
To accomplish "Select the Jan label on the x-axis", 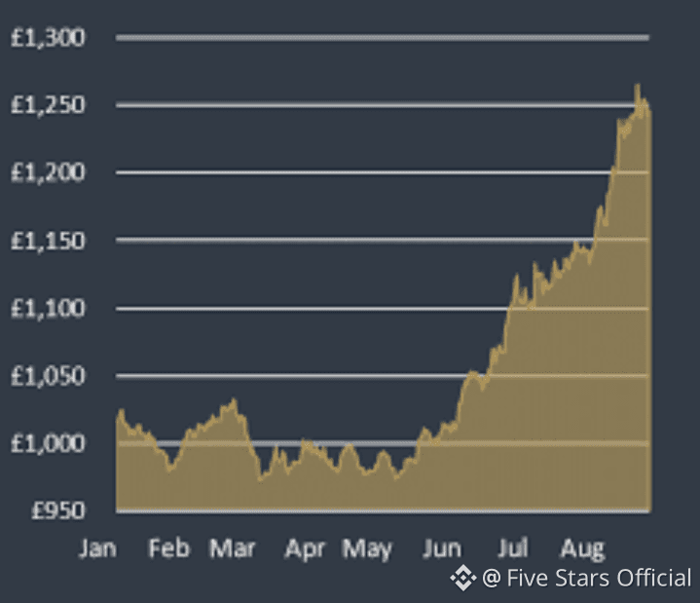I will (x=97, y=548).
